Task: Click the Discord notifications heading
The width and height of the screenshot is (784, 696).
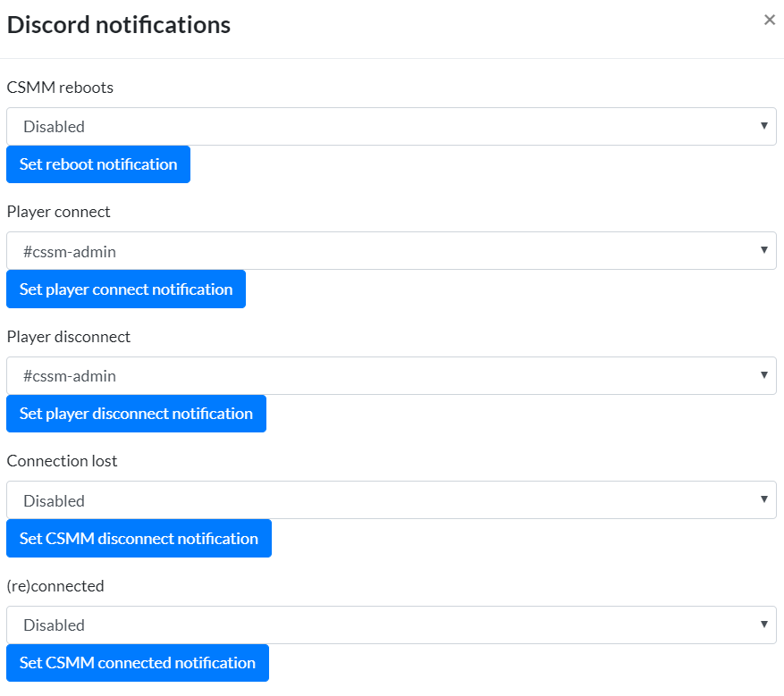Action: click(119, 25)
